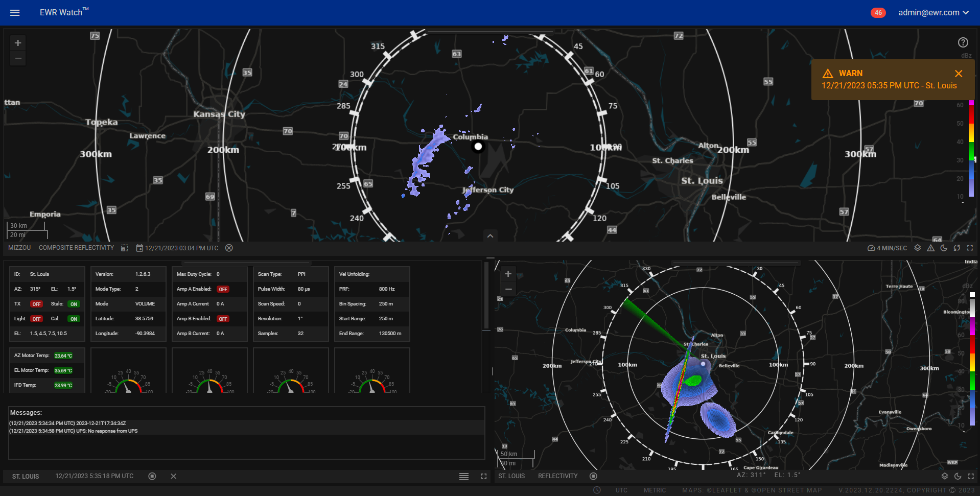Screen dimensions: 980x496
Task: Change the REFLECTIVITY product on lower map
Action: pos(557,476)
